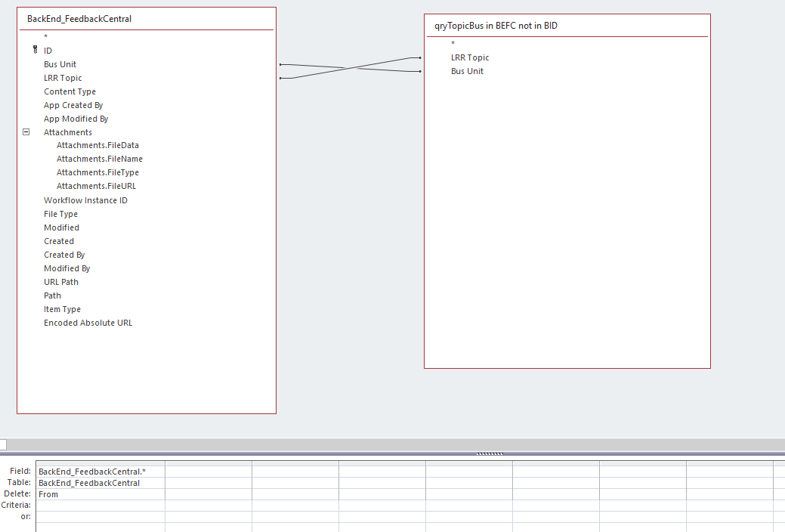Select the Modified By field

tap(66, 268)
